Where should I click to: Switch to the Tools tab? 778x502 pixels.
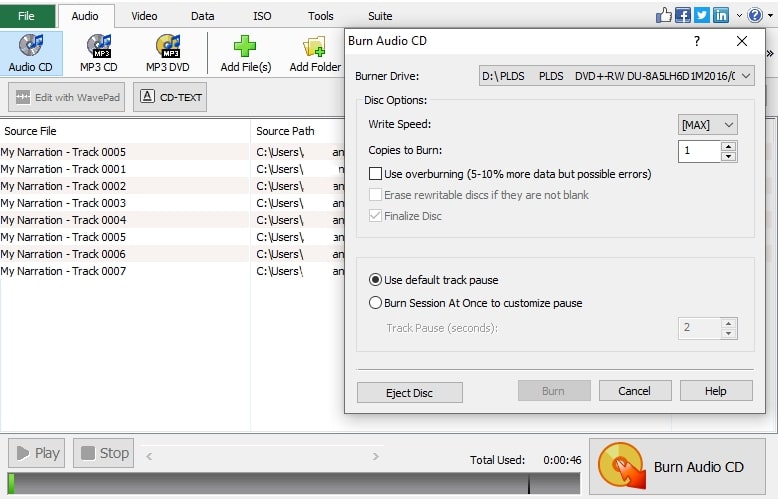[x=321, y=16]
